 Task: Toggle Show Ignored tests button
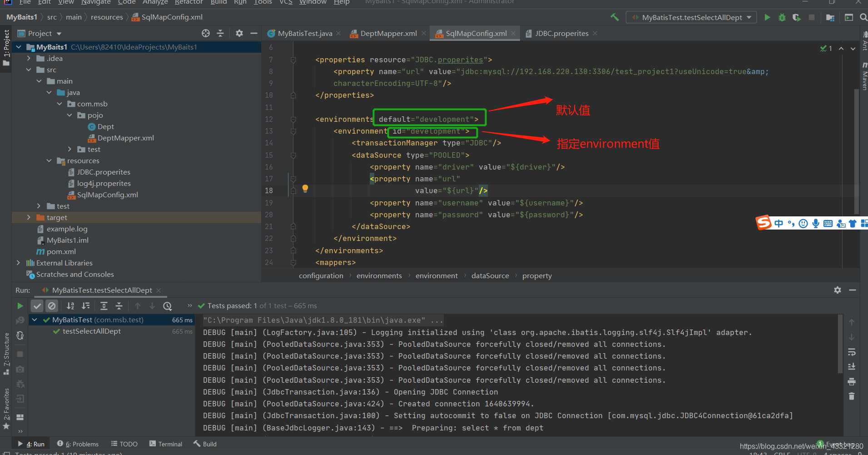coord(52,306)
